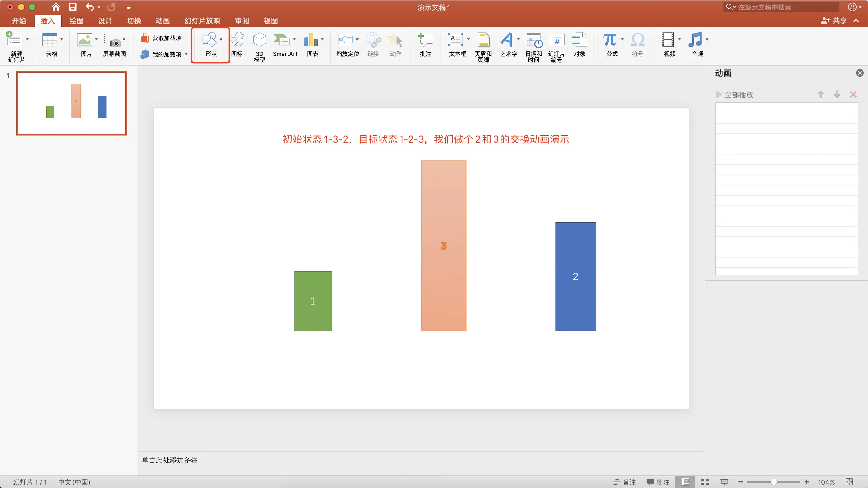Toggle 批注 (comments) in the status bar
Viewport: 868px width, 488px height.
pyautogui.click(x=658, y=482)
